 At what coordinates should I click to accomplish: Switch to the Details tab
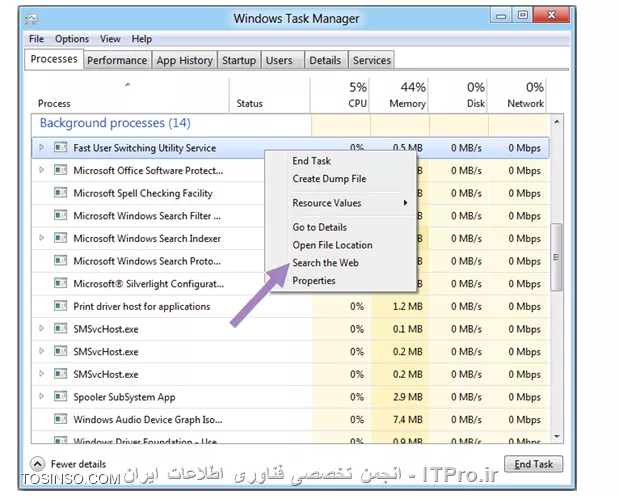325,60
